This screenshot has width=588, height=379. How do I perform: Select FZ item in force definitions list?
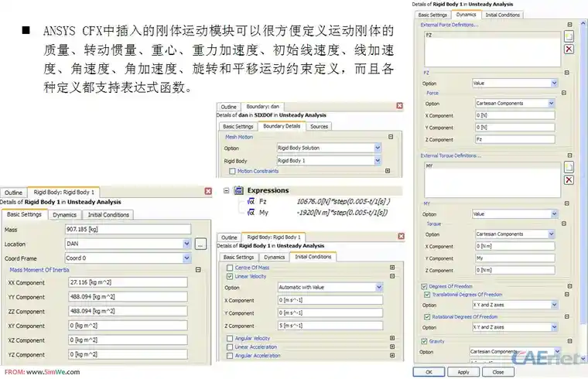(x=492, y=36)
